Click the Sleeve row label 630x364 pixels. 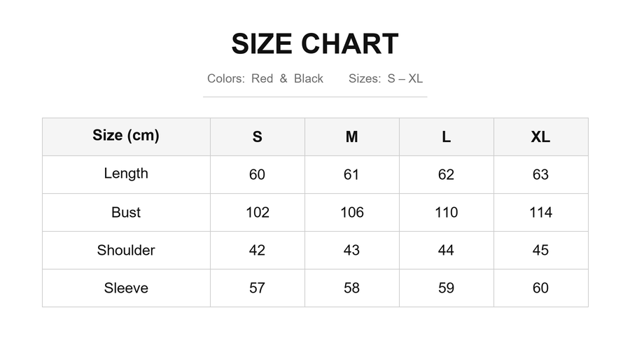[126, 288]
